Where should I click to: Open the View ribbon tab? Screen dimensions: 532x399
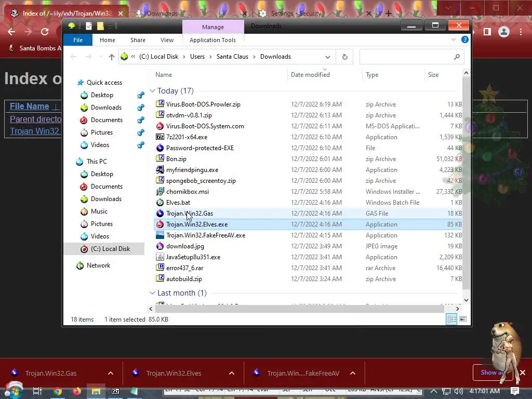pyautogui.click(x=167, y=39)
